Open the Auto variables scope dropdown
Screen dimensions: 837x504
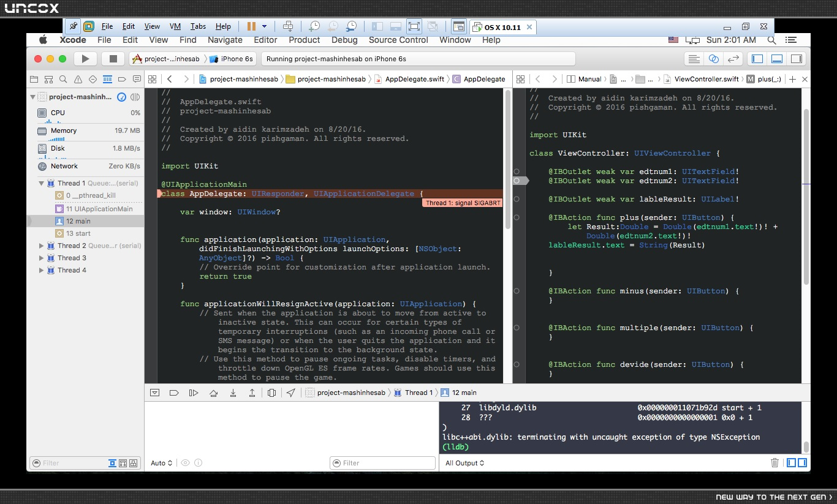click(x=162, y=463)
